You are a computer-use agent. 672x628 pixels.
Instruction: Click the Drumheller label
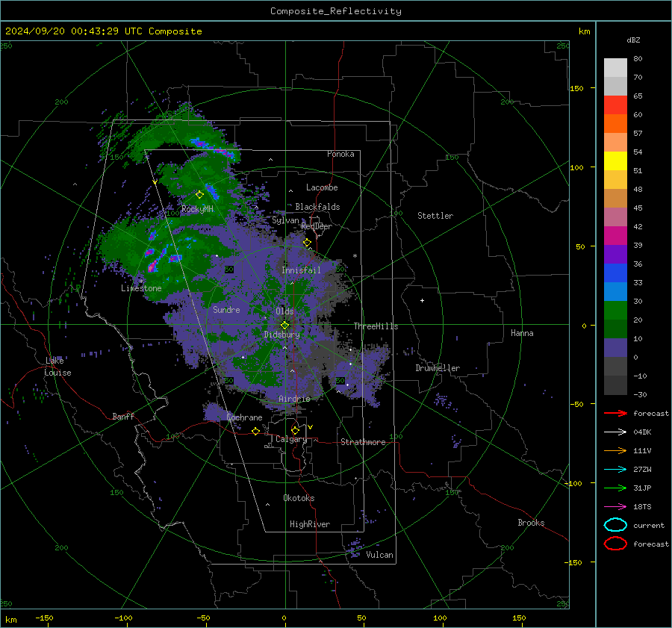point(438,368)
